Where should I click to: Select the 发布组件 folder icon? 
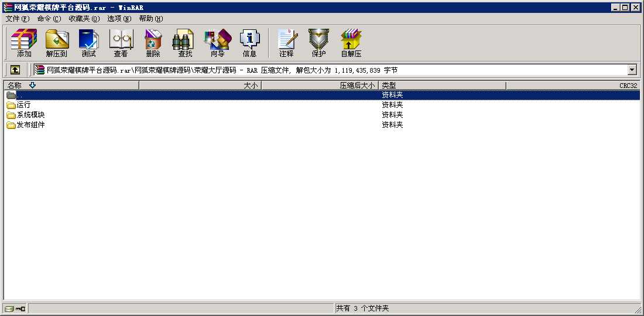(x=11, y=125)
